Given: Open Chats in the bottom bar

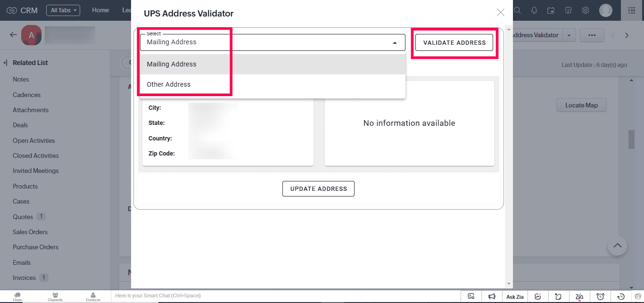Looking at the screenshot, I should coord(17,296).
